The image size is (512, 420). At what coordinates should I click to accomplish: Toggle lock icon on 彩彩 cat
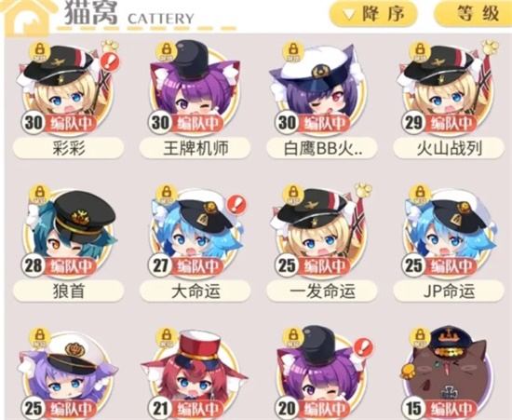pyautogui.click(x=39, y=51)
